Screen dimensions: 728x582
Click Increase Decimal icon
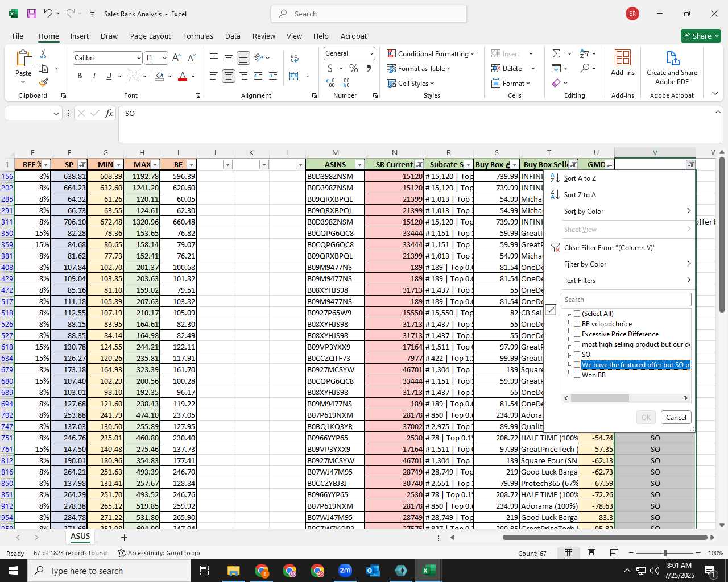click(331, 82)
